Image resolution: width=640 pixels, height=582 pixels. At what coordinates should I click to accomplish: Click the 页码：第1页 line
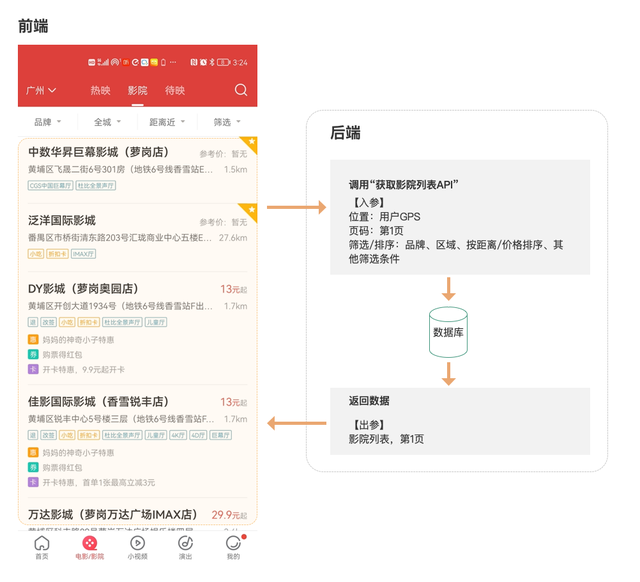pyautogui.click(x=376, y=231)
